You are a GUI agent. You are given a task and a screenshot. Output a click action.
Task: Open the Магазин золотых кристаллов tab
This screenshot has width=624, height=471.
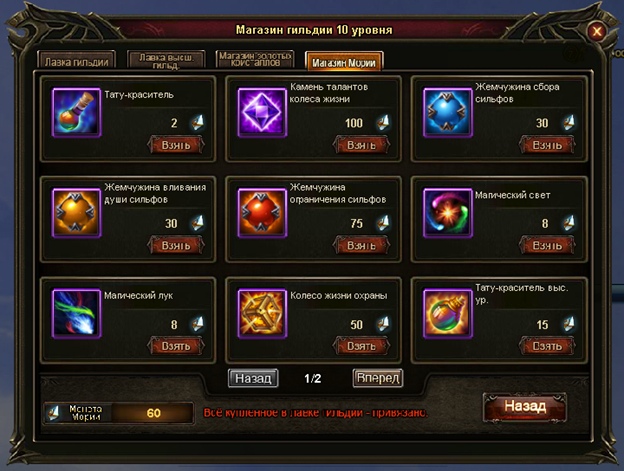point(255,60)
